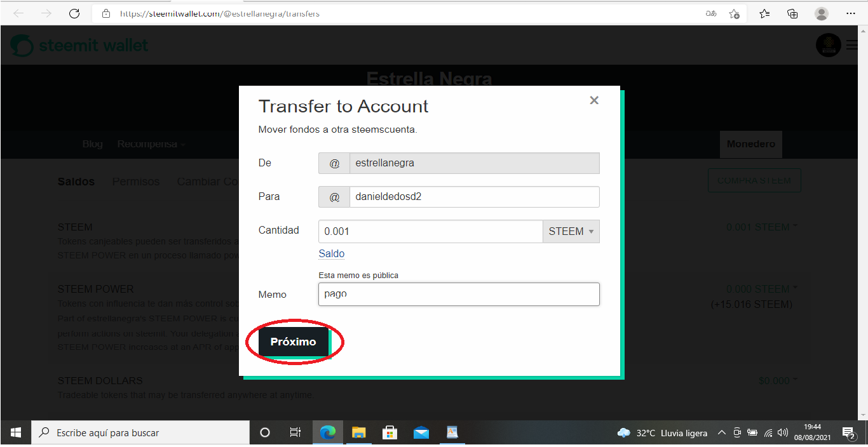This screenshot has height=447, width=868.
Task: Click the Meet Now tray icon
Action: (x=737, y=433)
